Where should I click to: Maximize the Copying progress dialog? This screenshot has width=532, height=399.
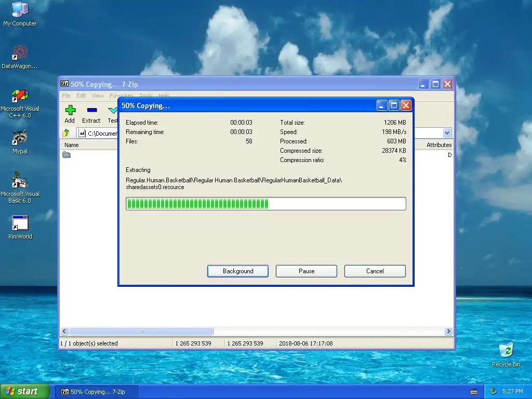[394, 105]
